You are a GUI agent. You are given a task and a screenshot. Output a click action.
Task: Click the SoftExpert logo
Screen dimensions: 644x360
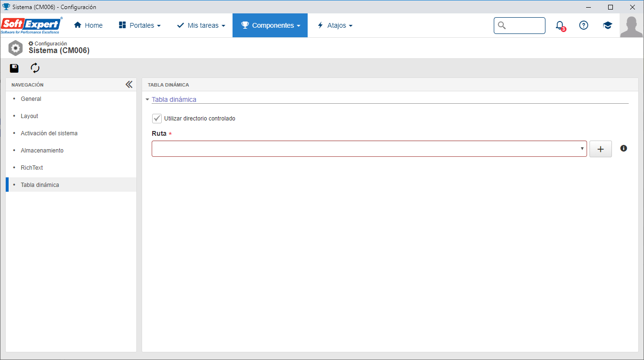point(32,25)
